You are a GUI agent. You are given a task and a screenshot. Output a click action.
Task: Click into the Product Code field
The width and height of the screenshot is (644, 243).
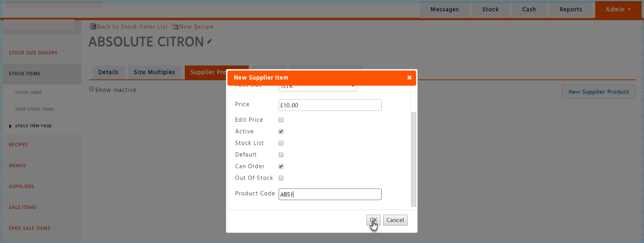(x=330, y=194)
